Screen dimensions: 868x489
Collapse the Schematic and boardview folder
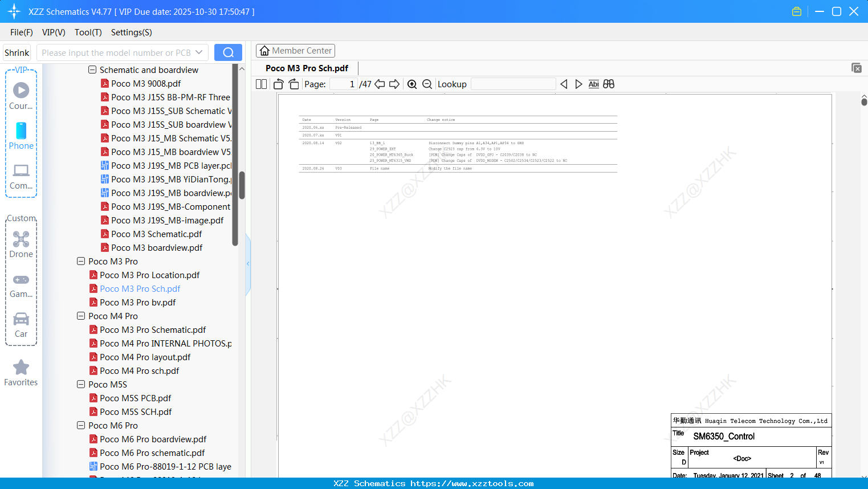pyautogui.click(x=92, y=70)
